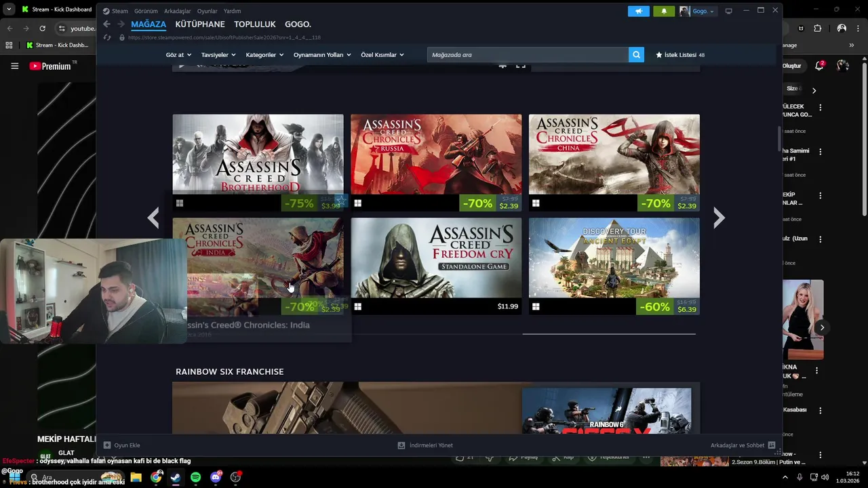Click the carousel previous arrow

153,218
